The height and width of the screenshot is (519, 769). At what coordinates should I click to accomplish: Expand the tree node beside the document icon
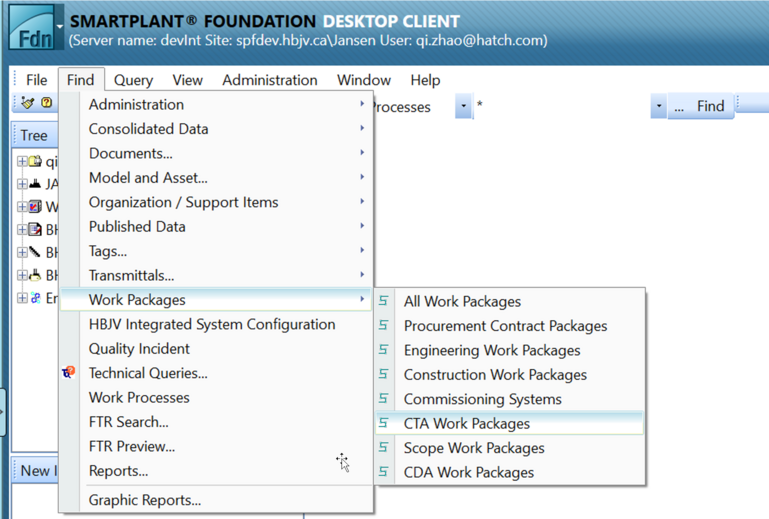22,230
